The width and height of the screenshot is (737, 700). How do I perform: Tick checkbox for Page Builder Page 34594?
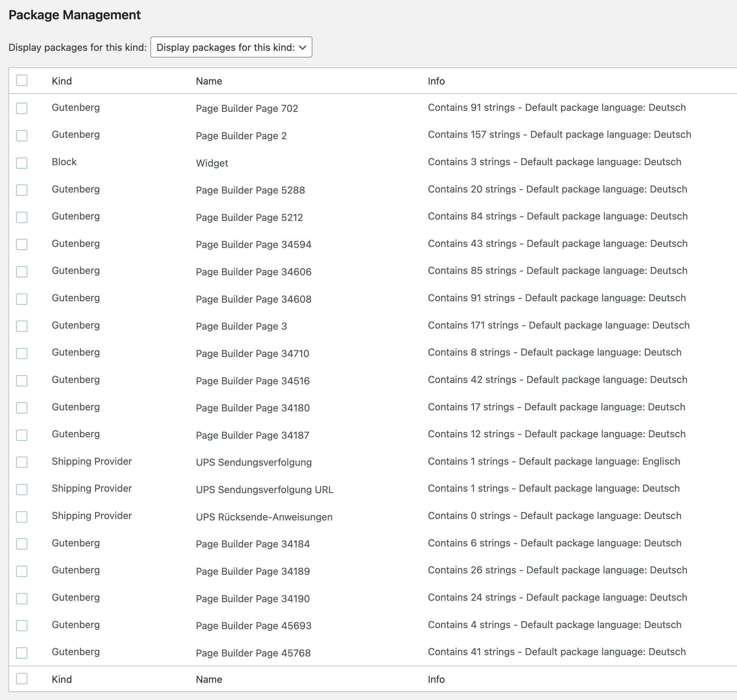(22, 244)
